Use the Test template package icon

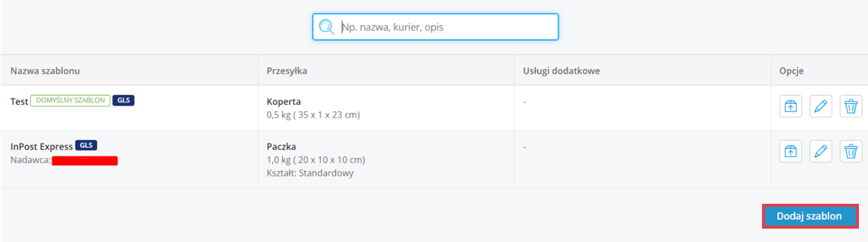[x=790, y=106]
